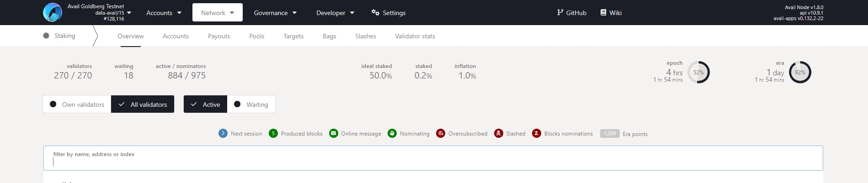Click the Online message envelope icon
The image size is (868, 183).
(334, 133)
